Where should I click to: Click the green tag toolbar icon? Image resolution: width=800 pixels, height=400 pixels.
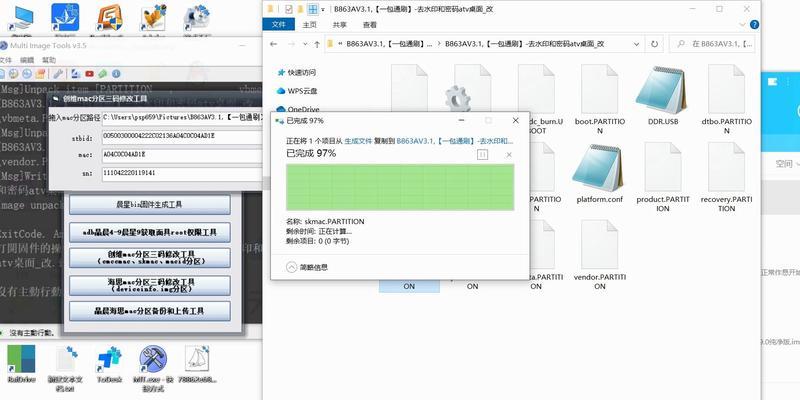point(103,74)
